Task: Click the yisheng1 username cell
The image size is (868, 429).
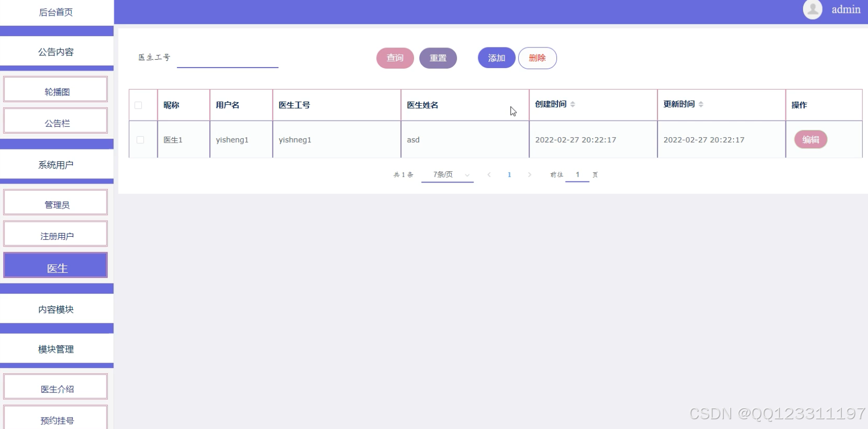Action: coord(241,140)
